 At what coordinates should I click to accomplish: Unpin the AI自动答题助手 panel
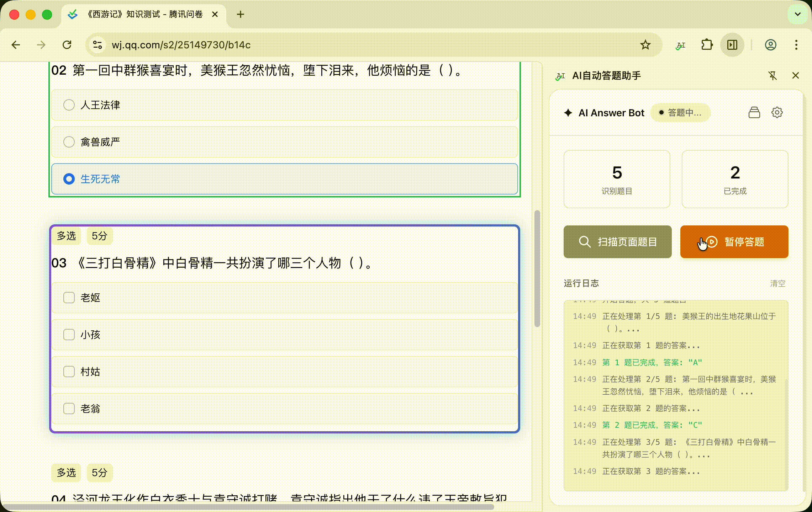(x=773, y=75)
